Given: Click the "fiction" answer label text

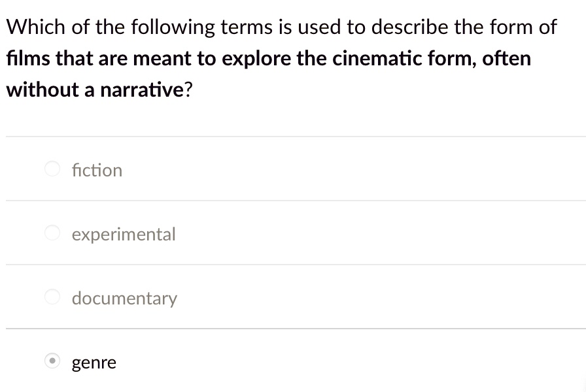Looking at the screenshot, I should [97, 170].
